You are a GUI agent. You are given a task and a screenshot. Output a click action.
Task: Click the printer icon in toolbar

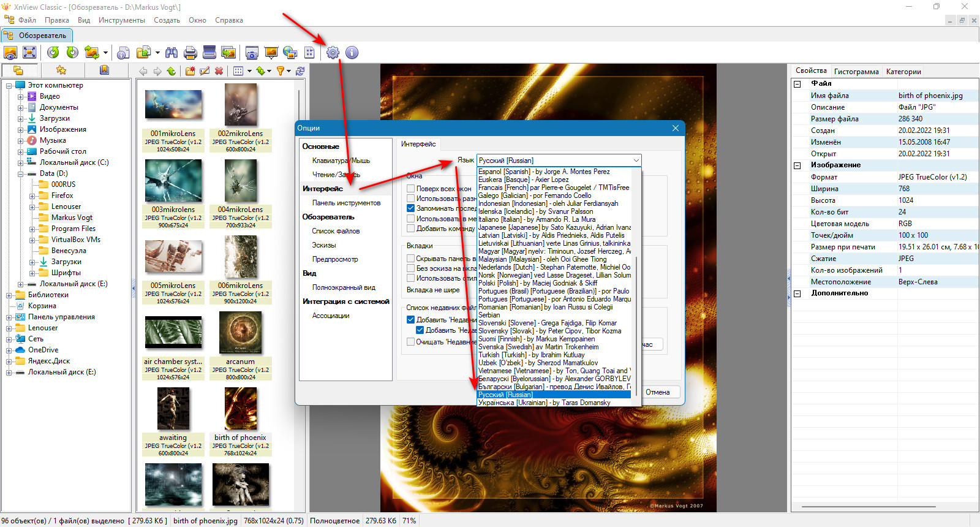(x=190, y=53)
